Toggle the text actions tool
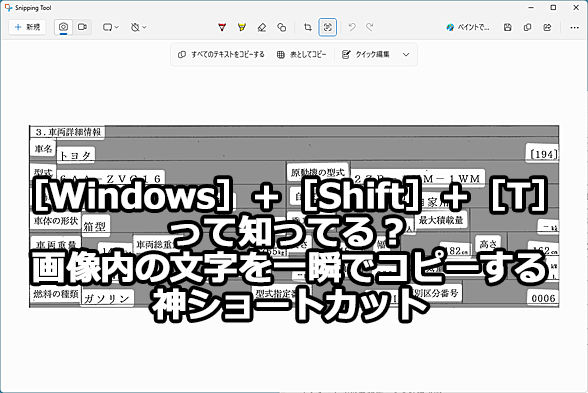 click(328, 27)
